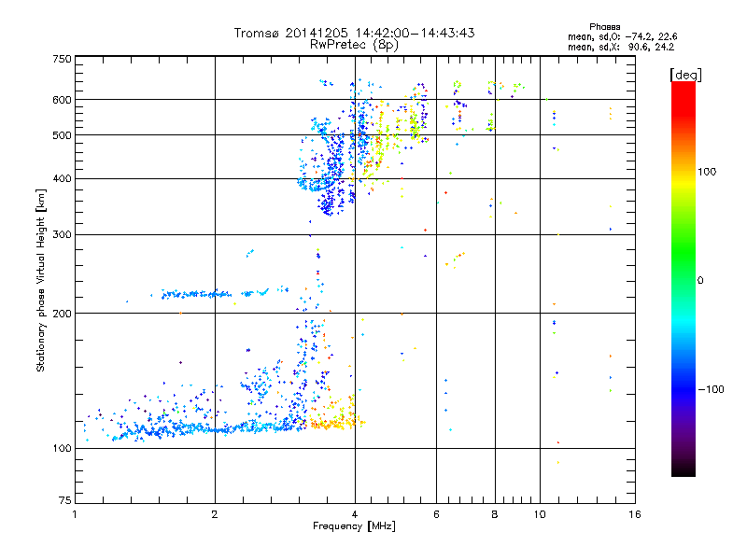Viewport: 747px width, 560px height.
Task: Click the blue horizontal echo trace near 215 km
Action: point(195,294)
